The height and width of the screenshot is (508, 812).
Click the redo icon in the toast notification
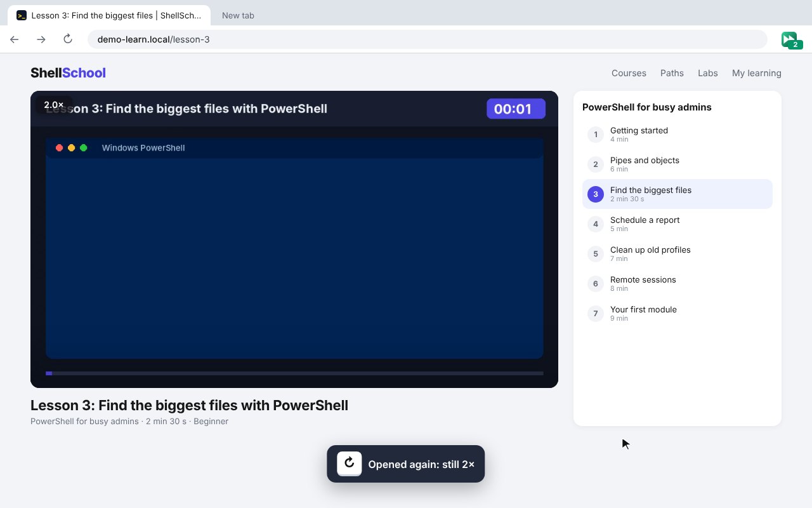click(350, 464)
